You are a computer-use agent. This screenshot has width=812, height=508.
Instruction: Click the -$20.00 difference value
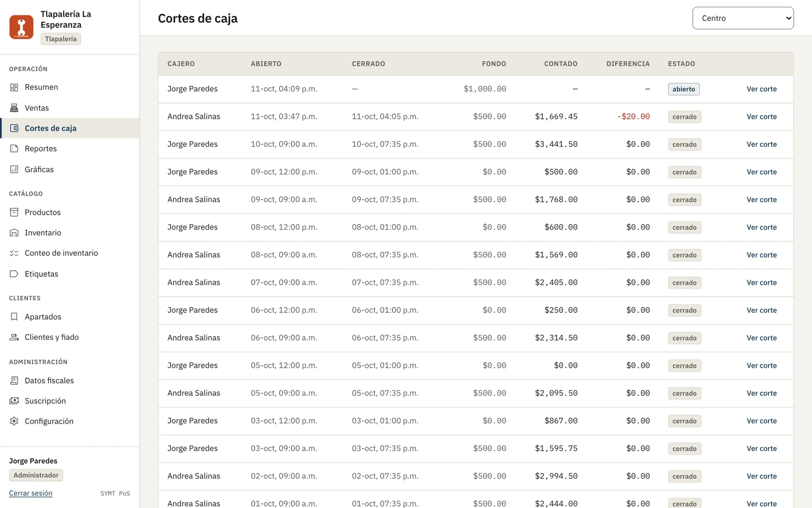pyautogui.click(x=633, y=116)
